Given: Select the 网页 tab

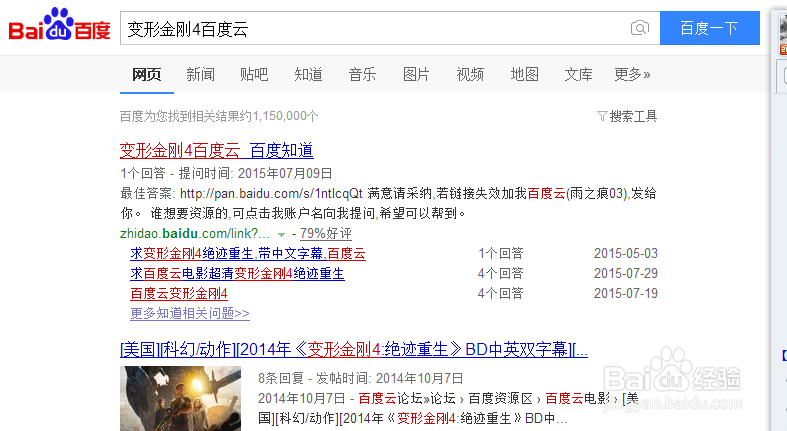Looking at the screenshot, I should [x=147, y=74].
